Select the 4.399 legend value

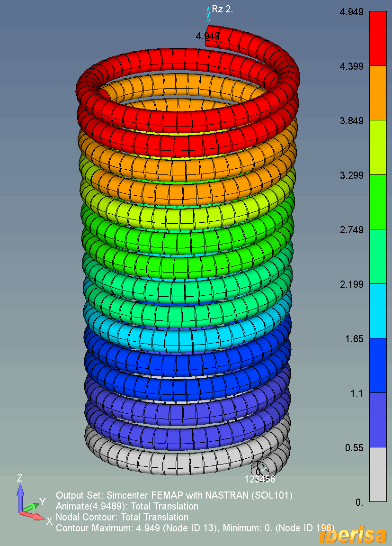(351, 66)
